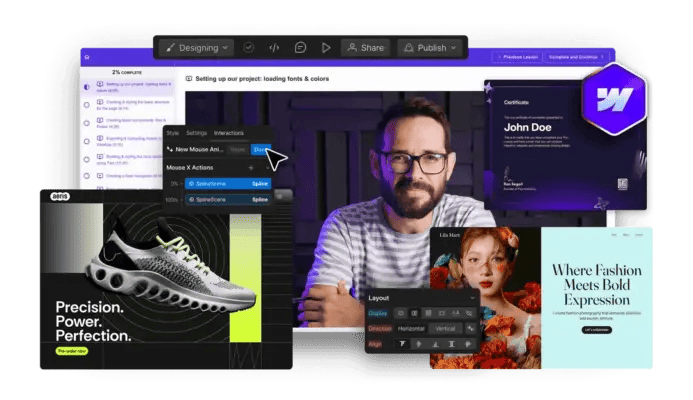
Task: Select Display grid icon in Layout panel
Action: point(428,313)
